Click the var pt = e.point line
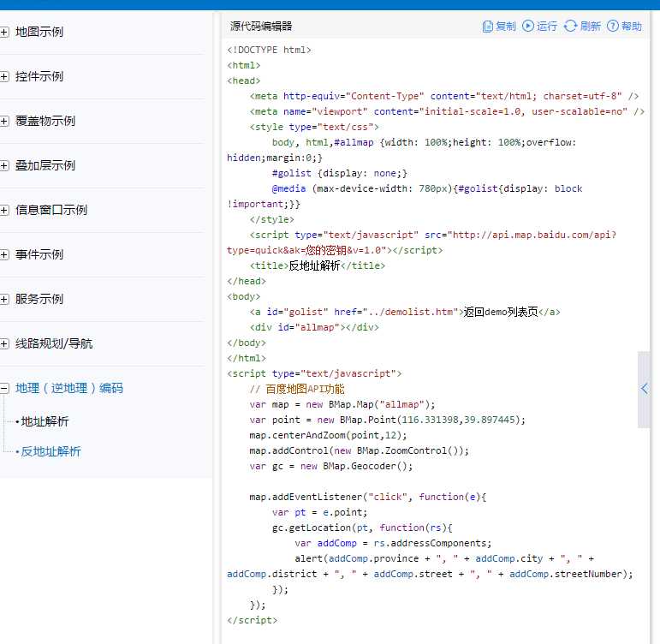 tap(319, 512)
